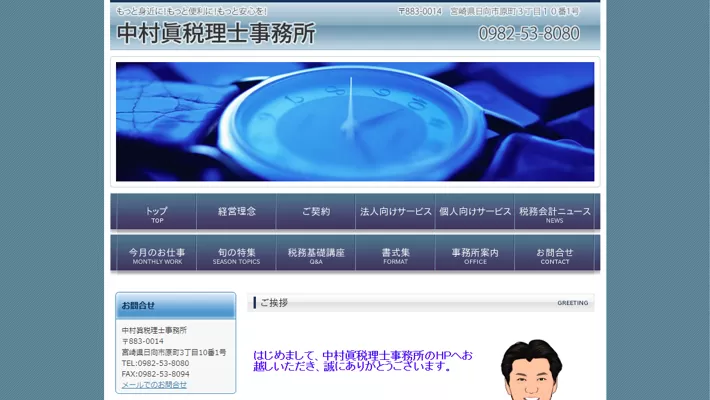710x400 pixels.
Task: Open the ご契約 menu item
Action: tap(316, 212)
